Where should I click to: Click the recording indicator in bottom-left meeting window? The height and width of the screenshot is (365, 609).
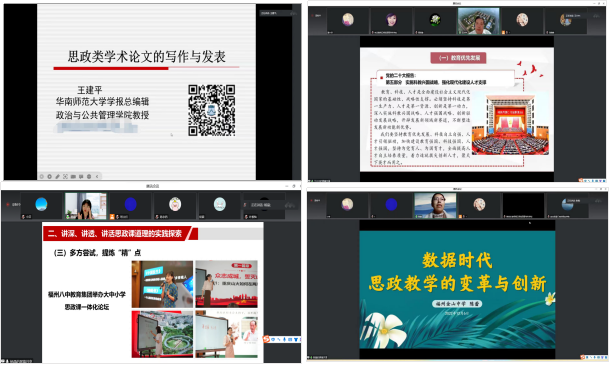pos(12,204)
